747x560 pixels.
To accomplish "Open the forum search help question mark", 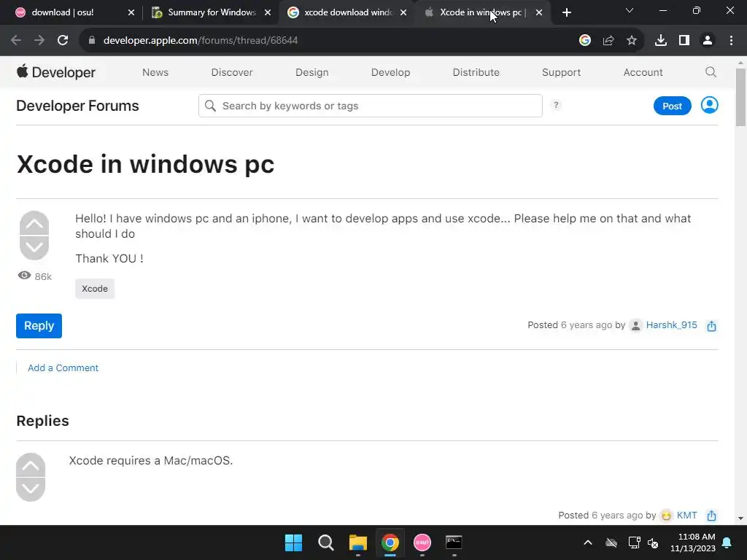I will pyautogui.click(x=555, y=105).
